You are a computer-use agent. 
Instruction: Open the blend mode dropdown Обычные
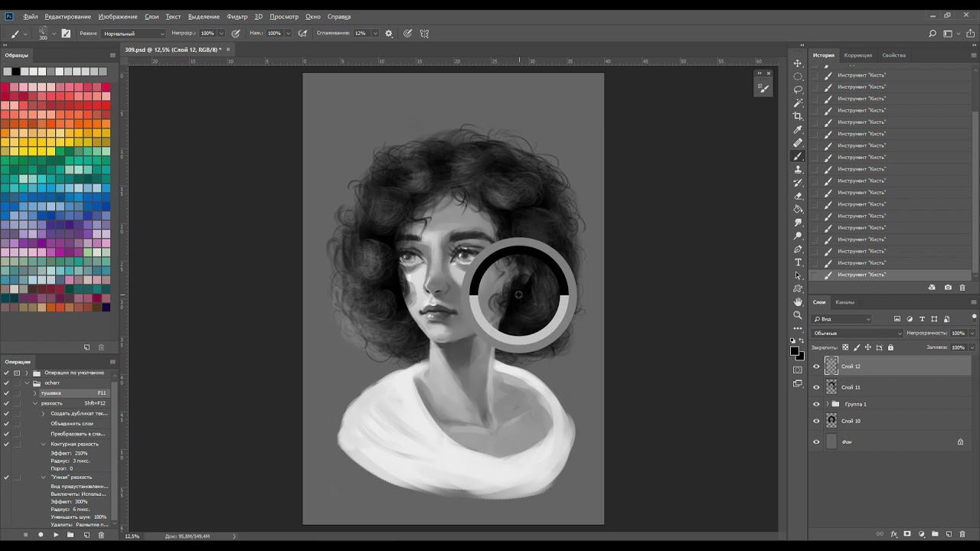pyautogui.click(x=857, y=334)
